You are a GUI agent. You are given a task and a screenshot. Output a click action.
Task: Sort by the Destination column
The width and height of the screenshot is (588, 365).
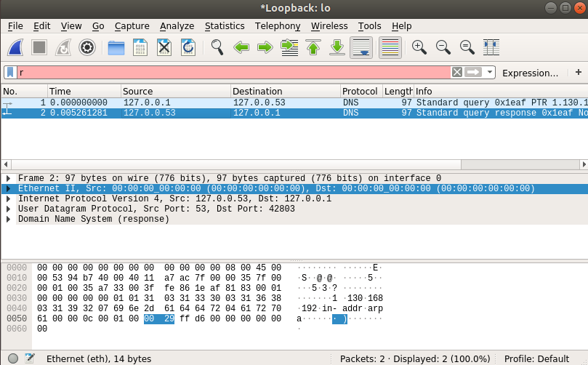tap(286, 91)
